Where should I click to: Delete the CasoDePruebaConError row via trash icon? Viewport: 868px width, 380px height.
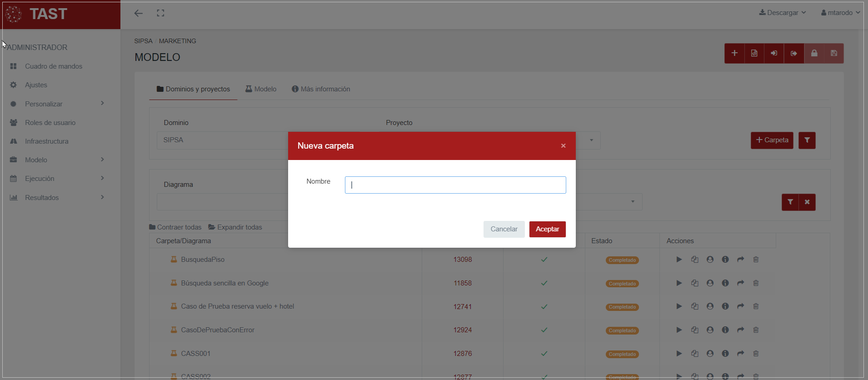point(756,330)
